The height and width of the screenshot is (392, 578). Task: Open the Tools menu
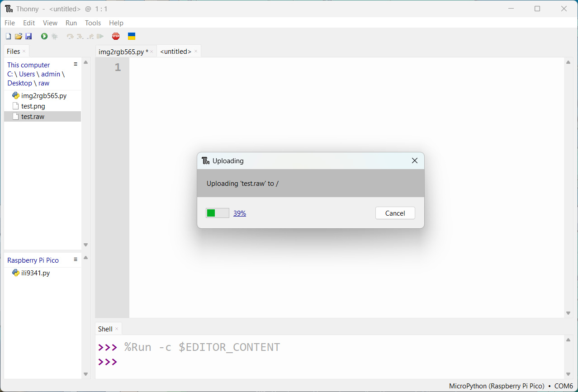click(x=93, y=23)
